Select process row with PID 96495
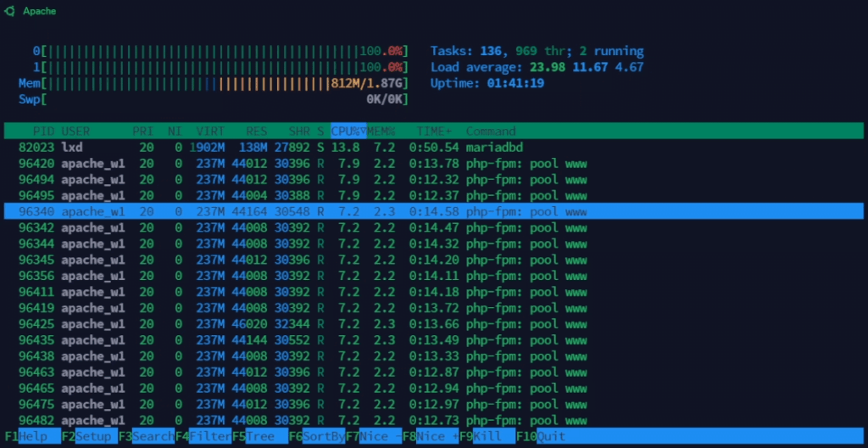This screenshot has height=448, width=868. [x=433, y=196]
